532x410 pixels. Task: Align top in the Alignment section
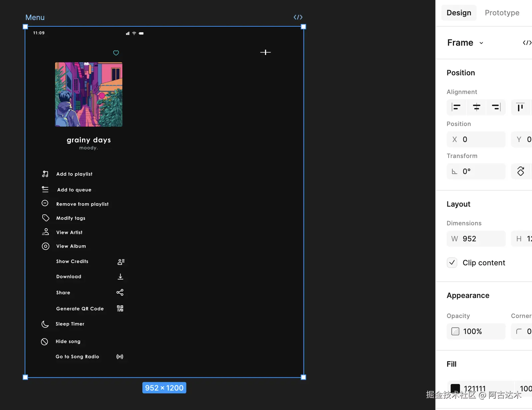[520, 107]
